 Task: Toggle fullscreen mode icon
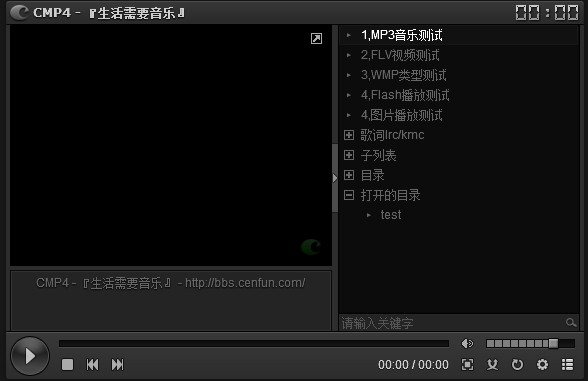467,364
